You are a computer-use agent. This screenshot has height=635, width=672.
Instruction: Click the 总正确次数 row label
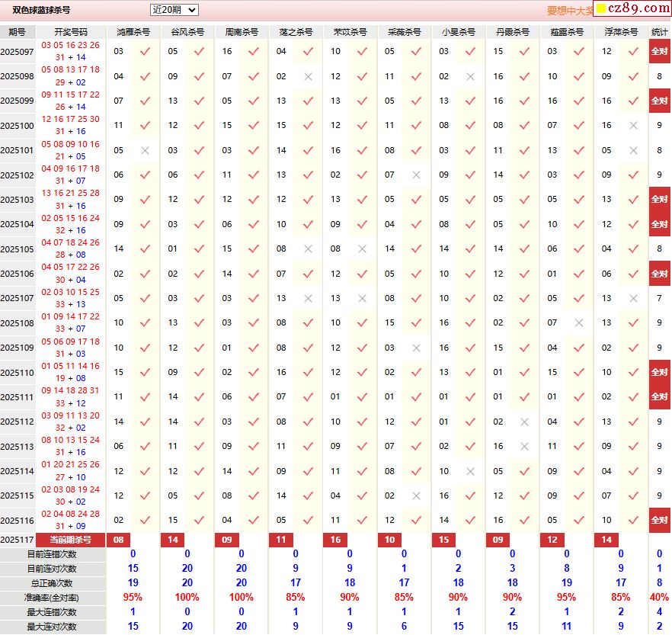point(53,584)
